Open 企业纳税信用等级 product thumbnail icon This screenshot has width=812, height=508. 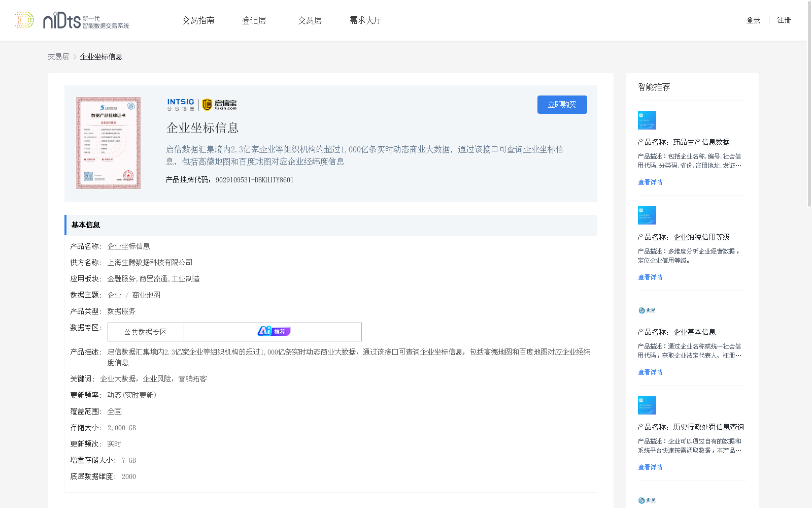pos(647,215)
